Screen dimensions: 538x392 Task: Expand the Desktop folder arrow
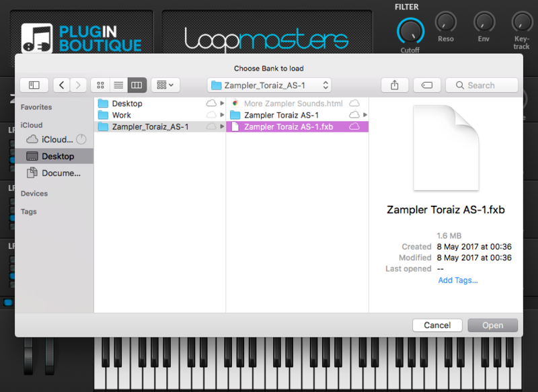[x=222, y=104]
